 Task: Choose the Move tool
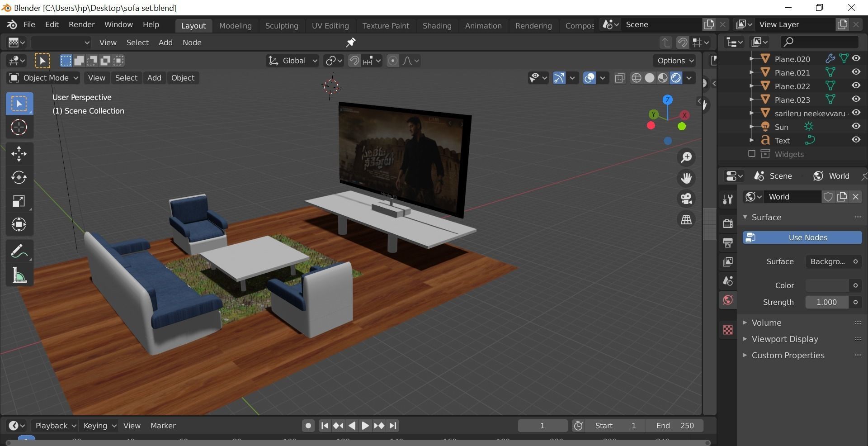point(19,154)
